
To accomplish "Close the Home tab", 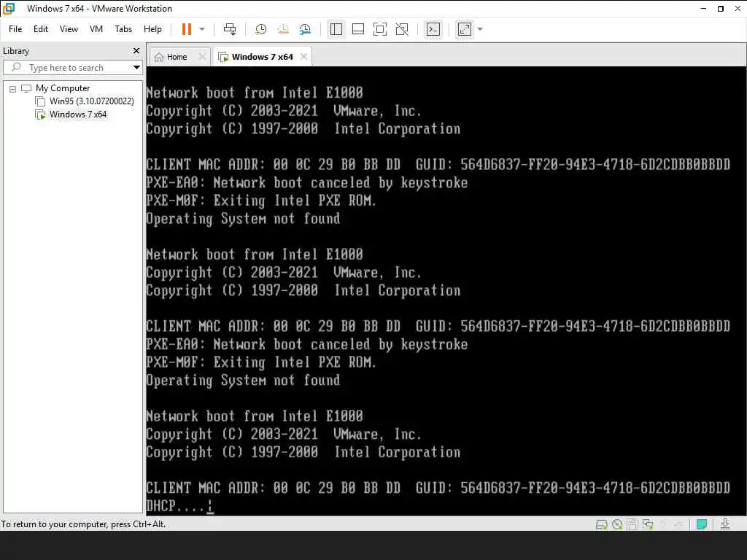I will (x=202, y=57).
